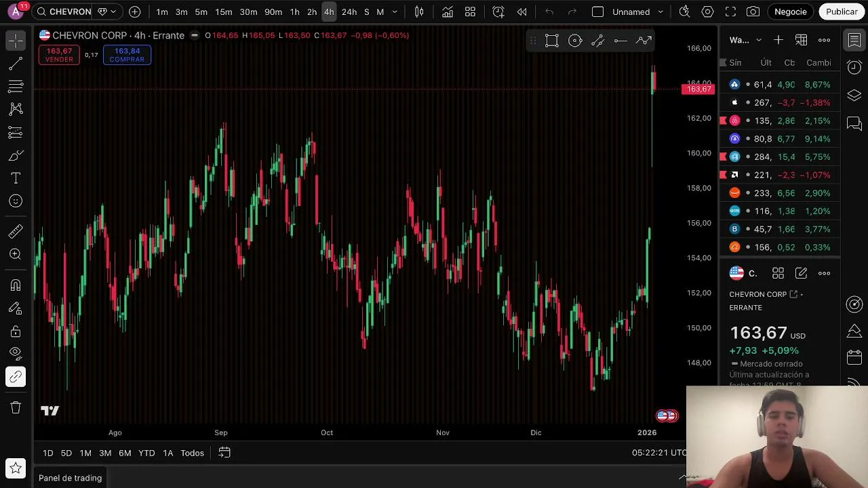Click the 163,67 VENDER sell button

[x=59, y=55]
